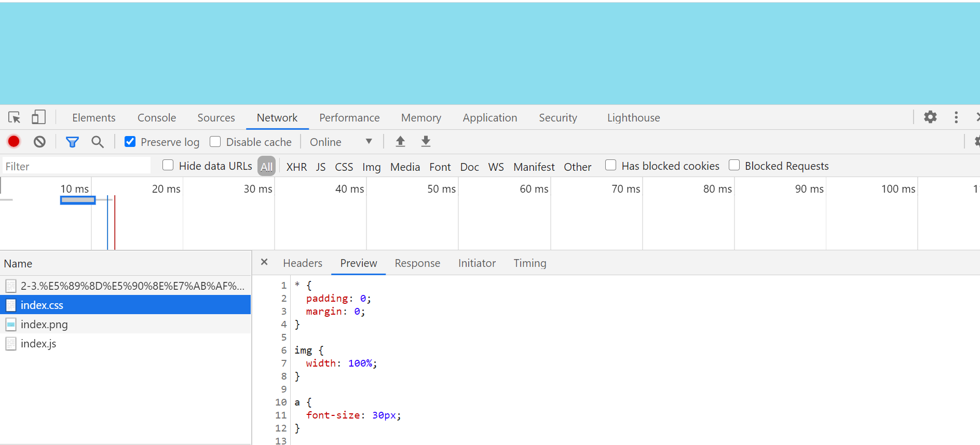Uncheck the Preserve log checkbox
The width and height of the screenshot is (980, 445).
[130, 141]
